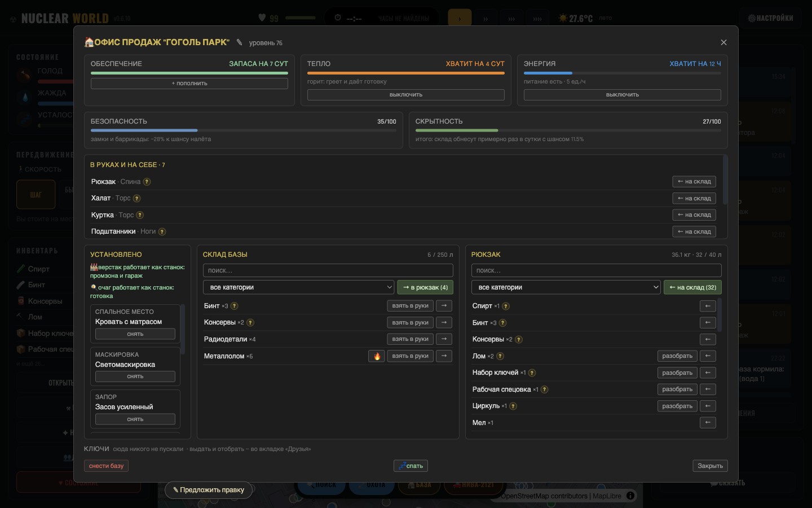
Task: Click the Предложить правку button
Action: pos(209,490)
